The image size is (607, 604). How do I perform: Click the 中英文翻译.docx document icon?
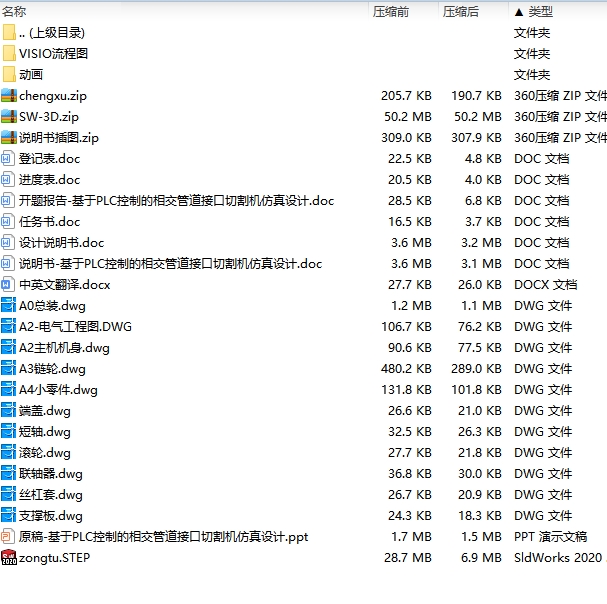pyautogui.click(x=8, y=285)
